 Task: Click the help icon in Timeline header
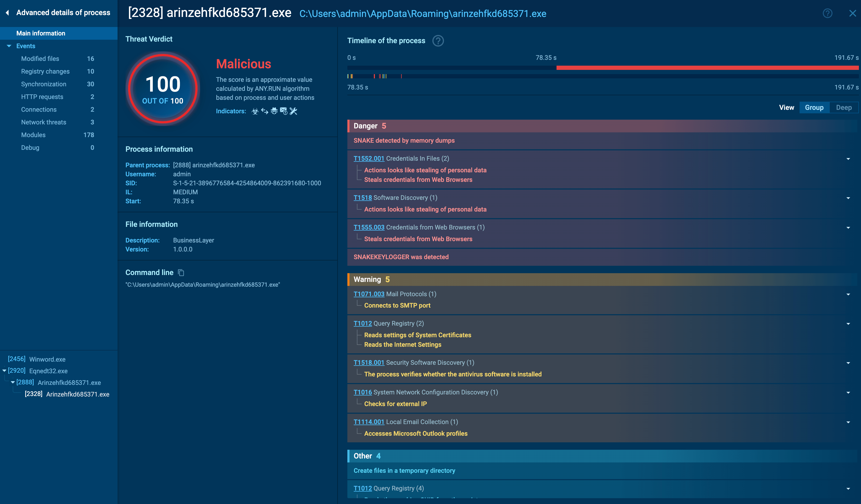[x=438, y=40]
